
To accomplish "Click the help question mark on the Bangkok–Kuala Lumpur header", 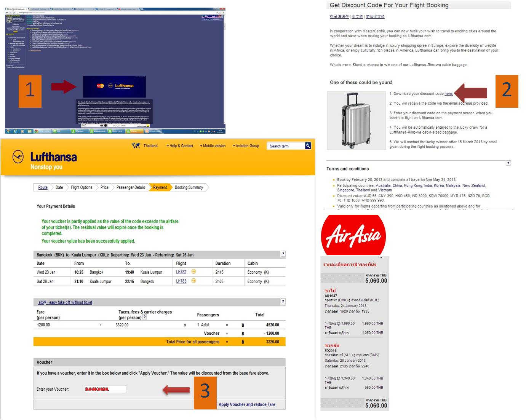I will pyautogui.click(x=283, y=254).
